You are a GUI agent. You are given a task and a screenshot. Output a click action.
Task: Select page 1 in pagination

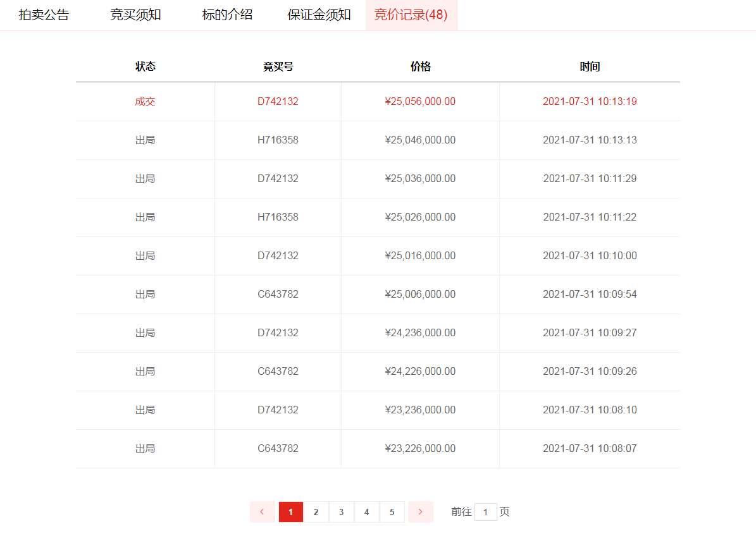[291, 512]
